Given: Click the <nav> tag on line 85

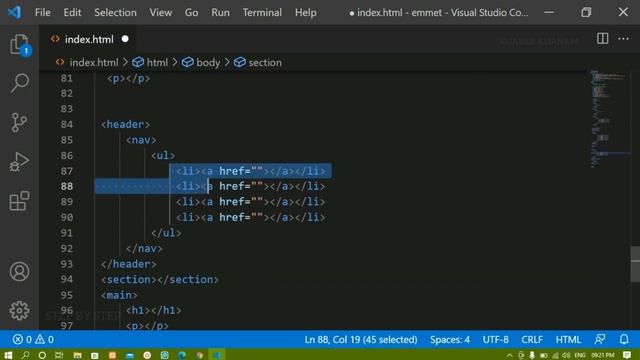Looking at the screenshot, I should pyautogui.click(x=141, y=140).
